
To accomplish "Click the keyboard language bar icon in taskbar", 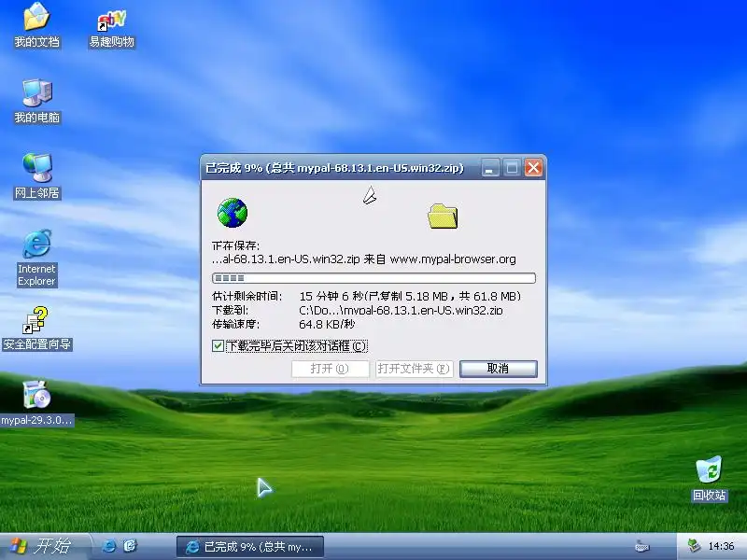I will pyautogui.click(x=642, y=546).
